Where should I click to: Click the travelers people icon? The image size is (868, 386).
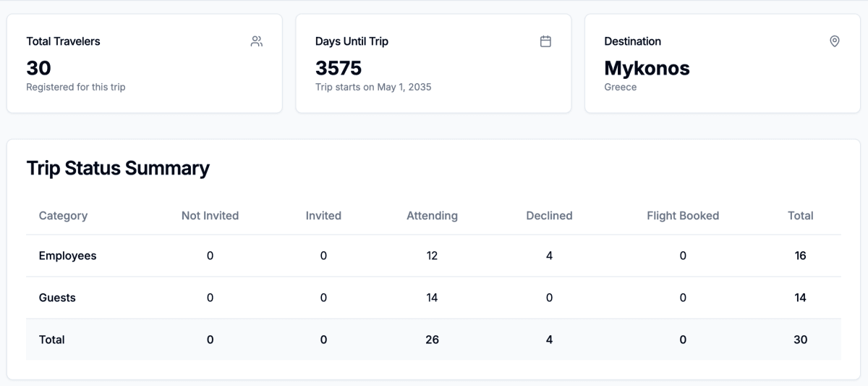point(257,41)
